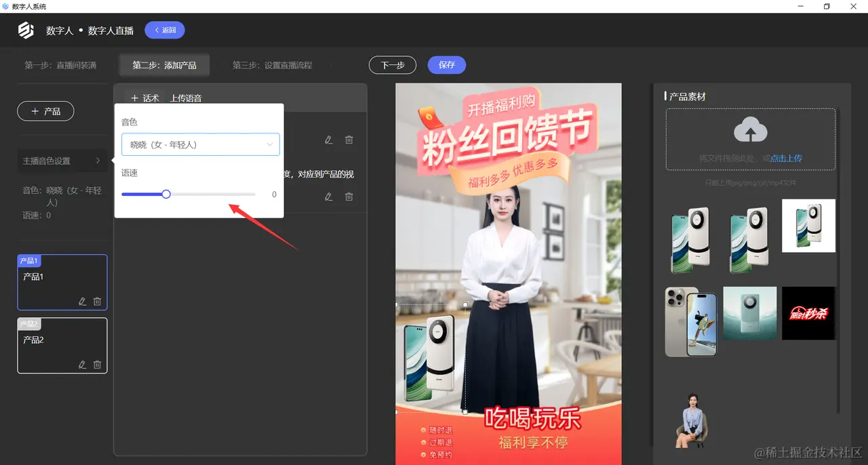868x465 pixels.
Task: Select first green phone material thumbnail
Action: [x=690, y=240]
